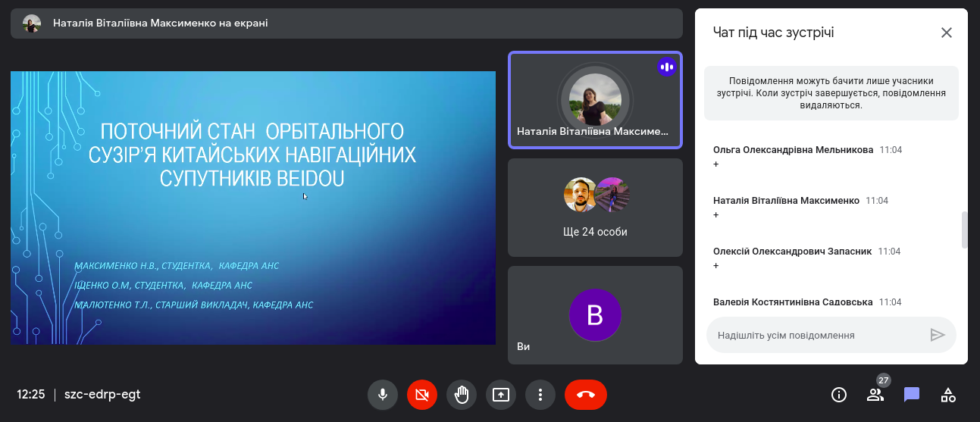Click the presenter avatar in the top banner
980x422 pixels.
(x=32, y=23)
